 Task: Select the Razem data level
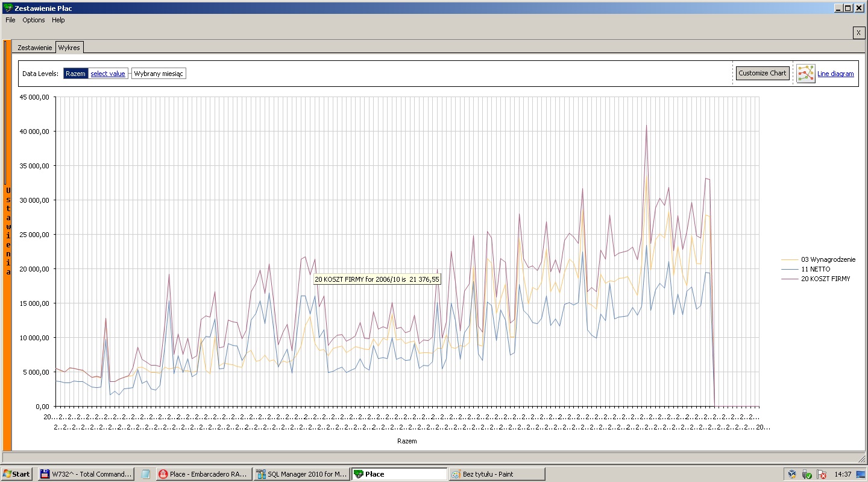75,74
